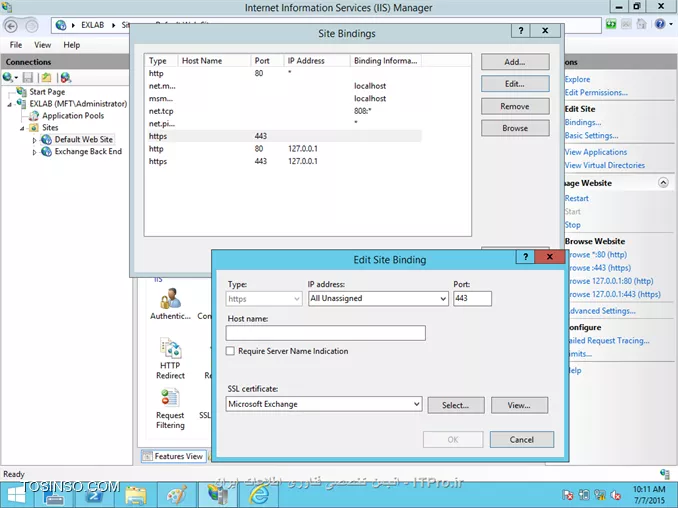Collapse the Sites tree node
This screenshot has height=508, width=678.
(22, 128)
